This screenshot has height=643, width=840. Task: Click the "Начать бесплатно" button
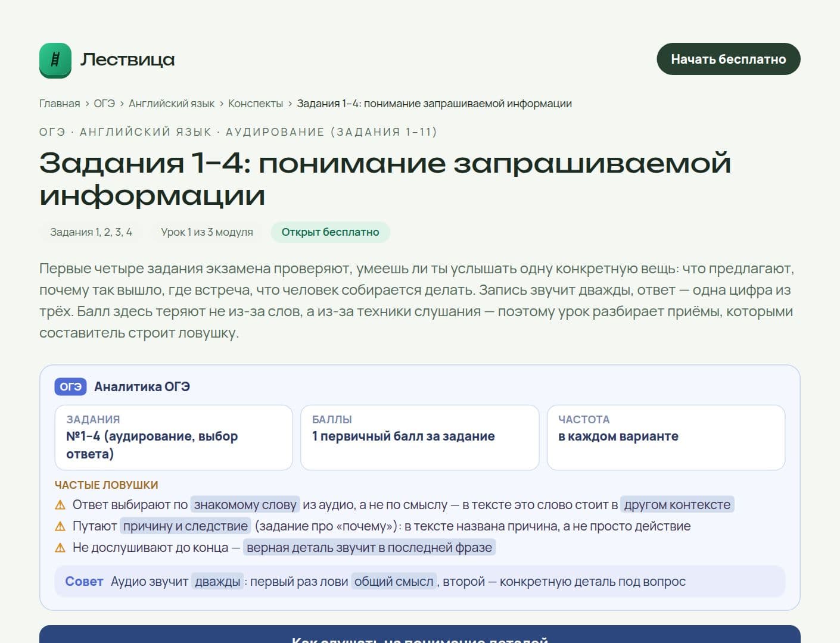pos(729,59)
